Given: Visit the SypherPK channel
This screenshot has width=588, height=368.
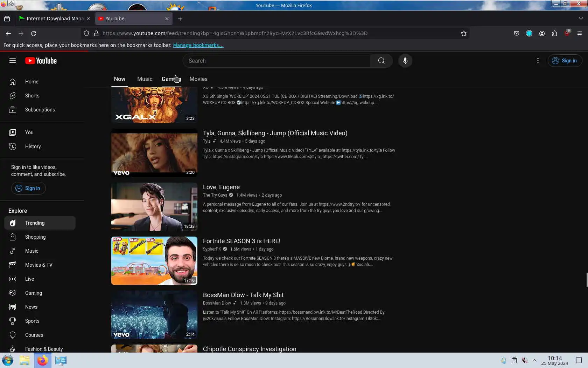Looking at the screenshot, I should [x=212, y=249].
